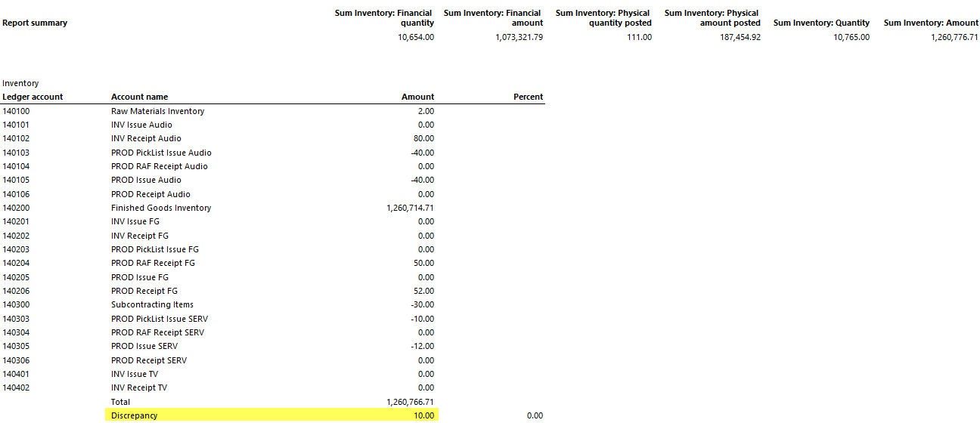Click the Account name column header

coord(139,97)
